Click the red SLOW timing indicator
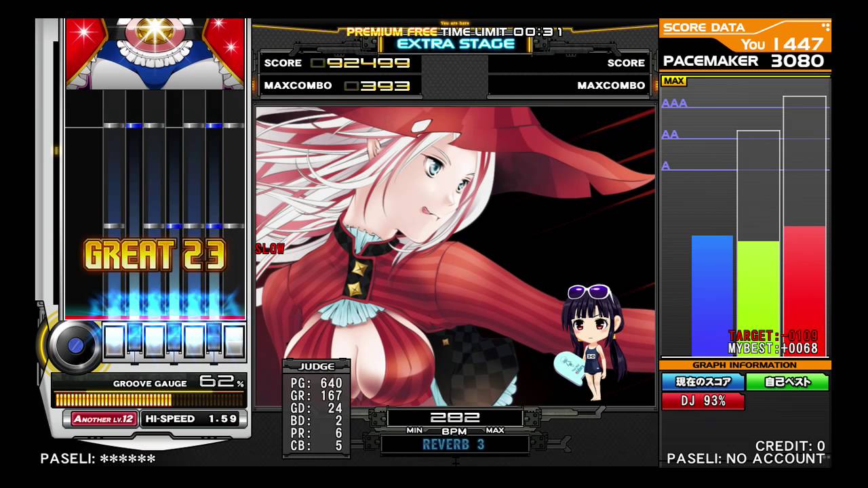The height and width of the screenshot is (488, 868). 270,249
